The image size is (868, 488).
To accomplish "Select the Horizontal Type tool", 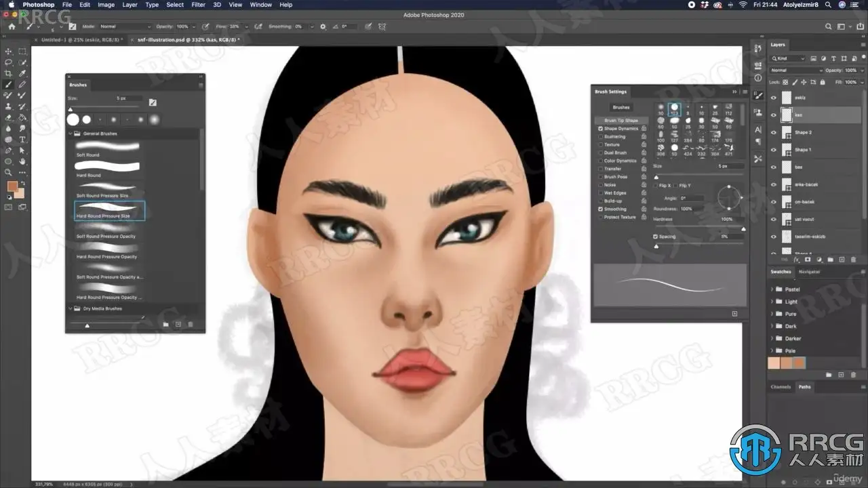I will click(x=22, y=140).
